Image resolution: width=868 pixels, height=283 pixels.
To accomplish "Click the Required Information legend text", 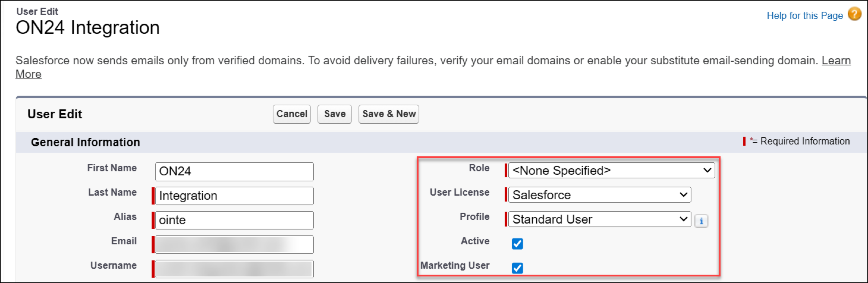I will pyautogui.click(x=805, y=141).
